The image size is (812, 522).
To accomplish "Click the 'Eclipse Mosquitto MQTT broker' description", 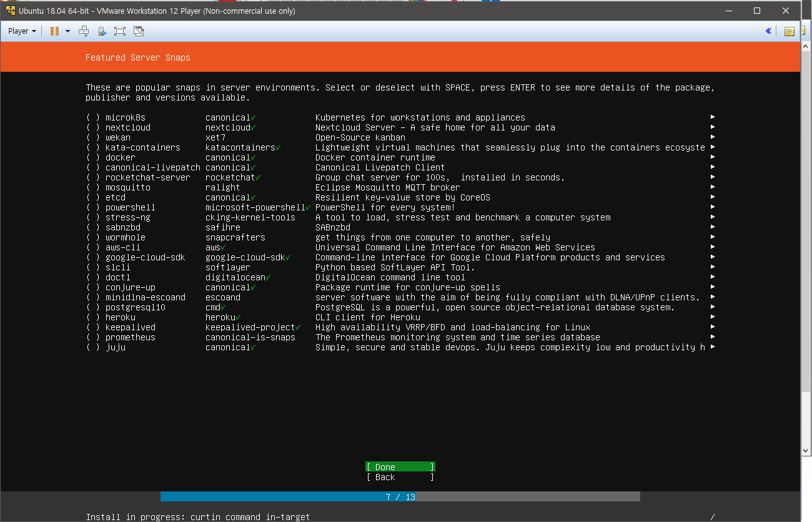I will [388, 187].
